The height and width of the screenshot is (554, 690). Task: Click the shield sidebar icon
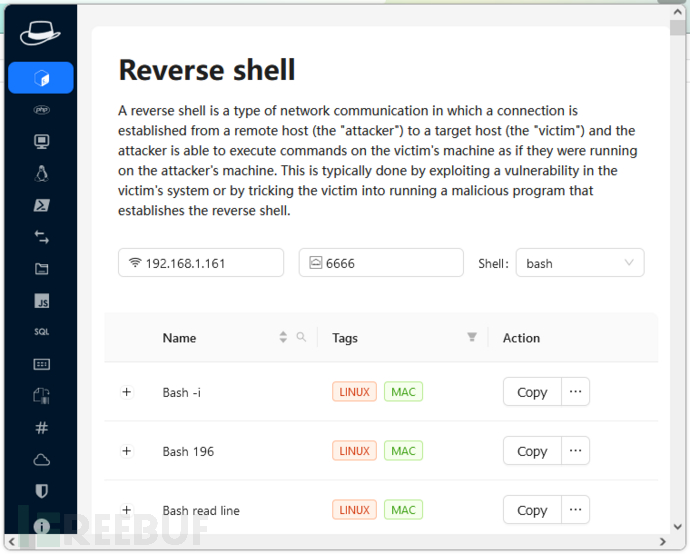pos(41,491)
